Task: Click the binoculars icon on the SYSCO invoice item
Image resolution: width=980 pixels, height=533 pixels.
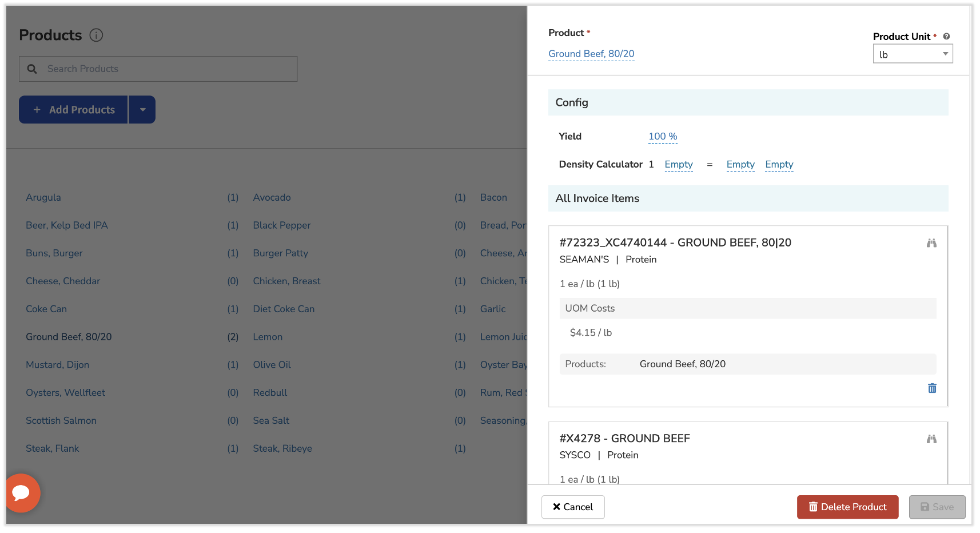Action: point(931,439)
